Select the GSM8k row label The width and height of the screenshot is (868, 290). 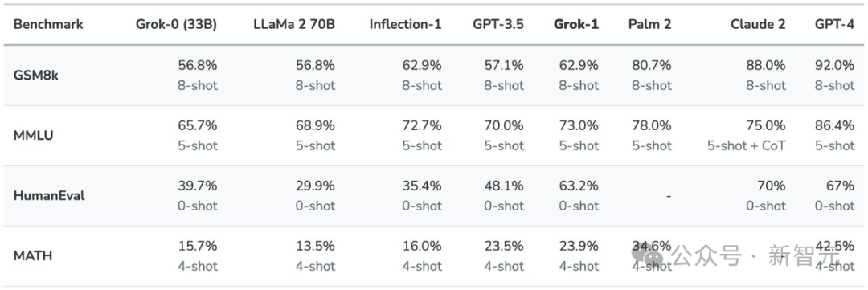pos(35,76)
